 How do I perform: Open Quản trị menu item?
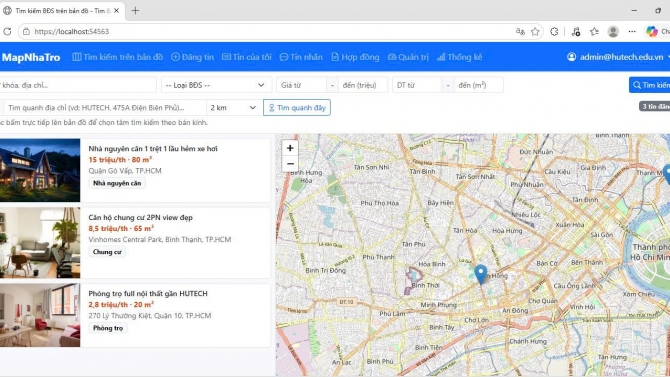[x=408, y=57]
